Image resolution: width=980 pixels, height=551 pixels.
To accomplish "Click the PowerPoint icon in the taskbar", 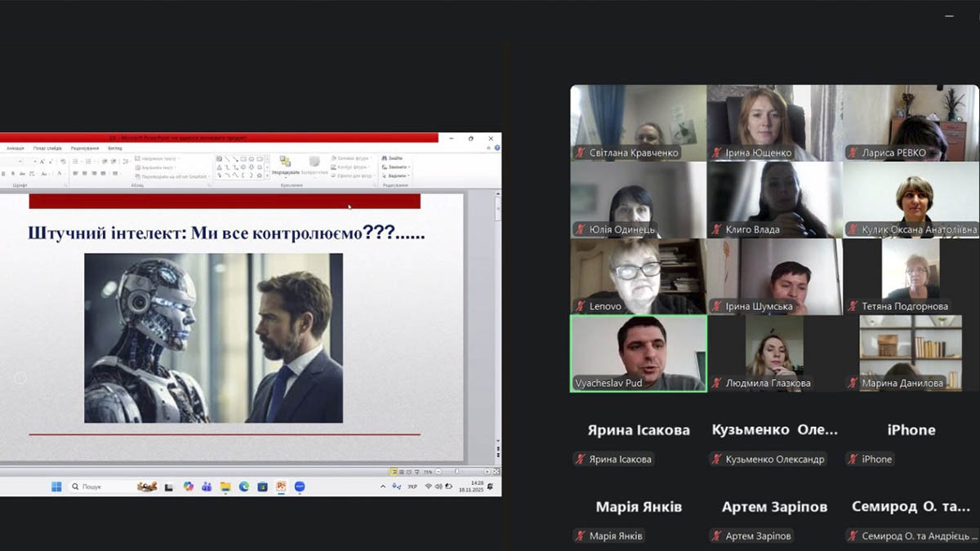I will point(281,487).
